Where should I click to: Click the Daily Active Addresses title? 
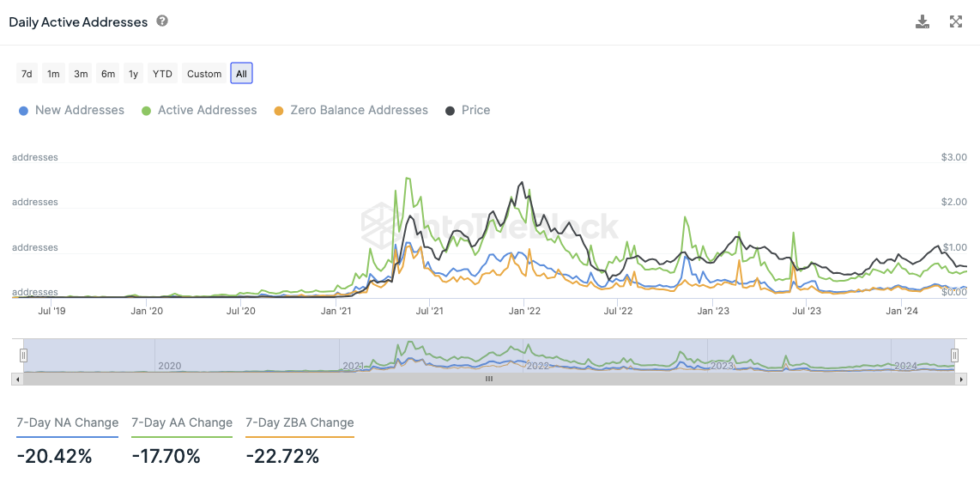click(x=78, y=21)
